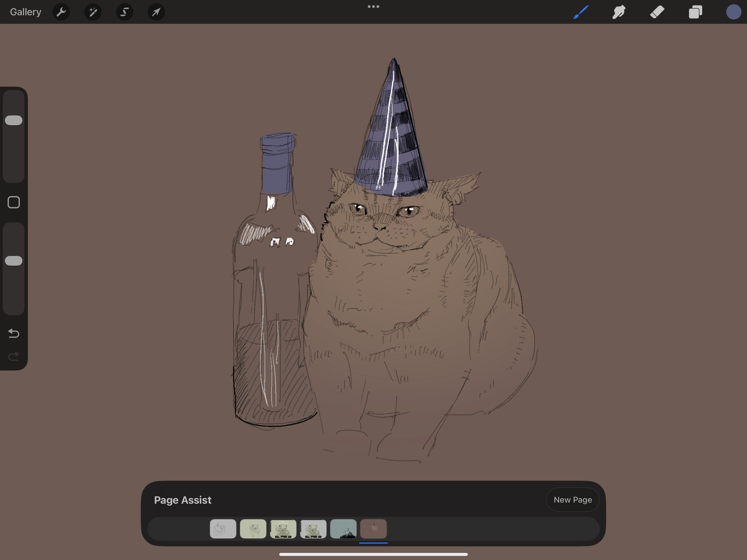Image resolution: width=747 pixels, height=560 pixels.
Task: Select the teal blue page thumbnail
Action: (x=343, y=529)
